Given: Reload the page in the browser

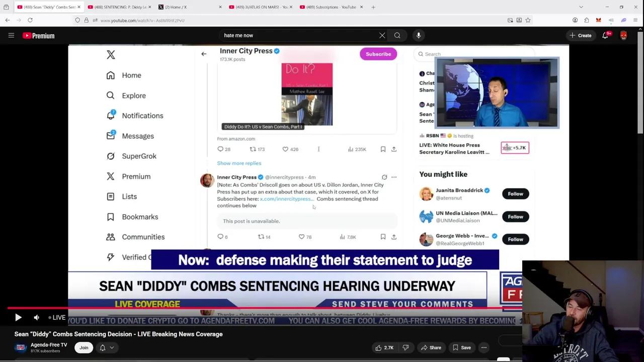Looking at the screenshot, I should tap(30, 20).
